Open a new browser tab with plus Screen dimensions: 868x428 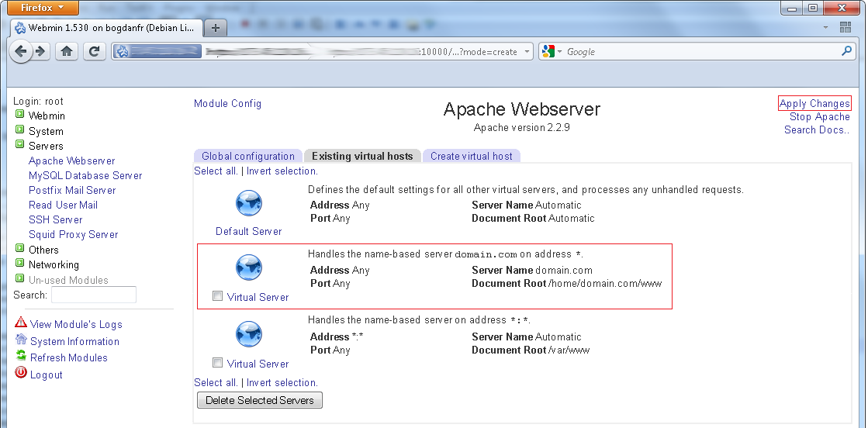tap(215, 28)
